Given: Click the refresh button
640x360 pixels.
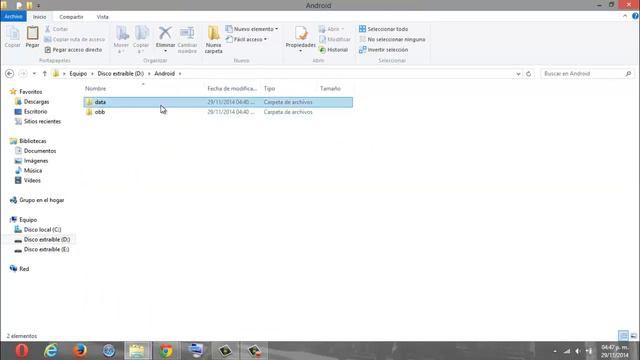Looking at the screenshot, I should [x=529, y=74].
